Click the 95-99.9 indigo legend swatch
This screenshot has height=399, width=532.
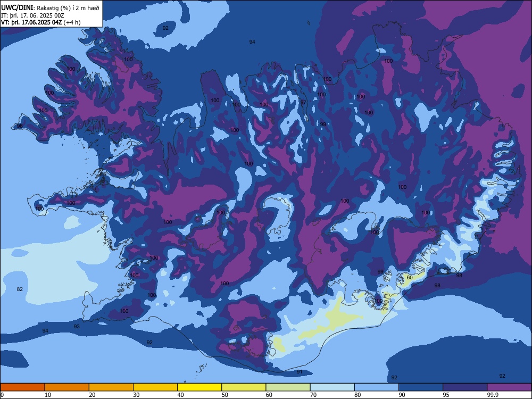point(465,387)
